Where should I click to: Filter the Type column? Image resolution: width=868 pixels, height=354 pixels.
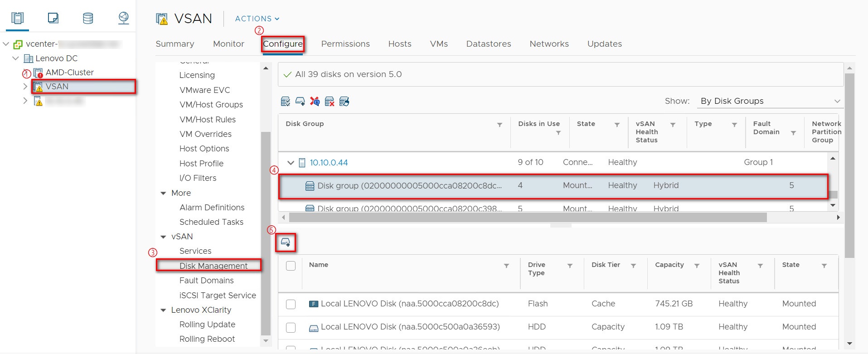click(734, 125)
